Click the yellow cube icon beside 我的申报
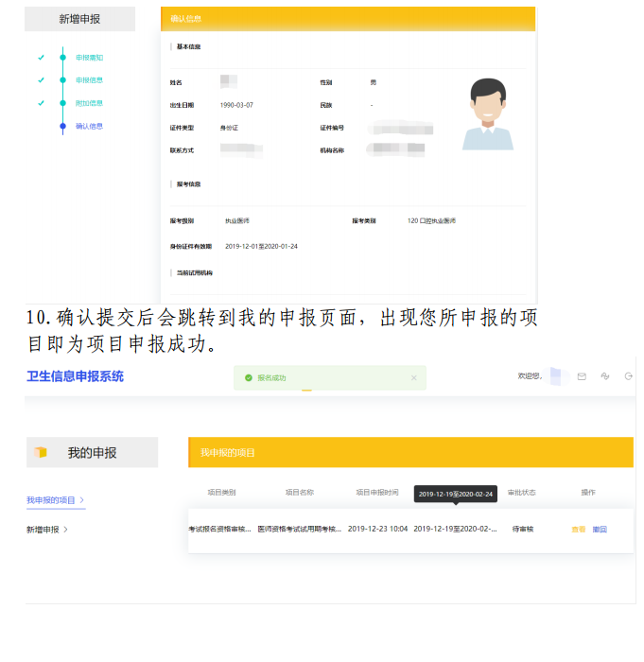 point(41,453)
